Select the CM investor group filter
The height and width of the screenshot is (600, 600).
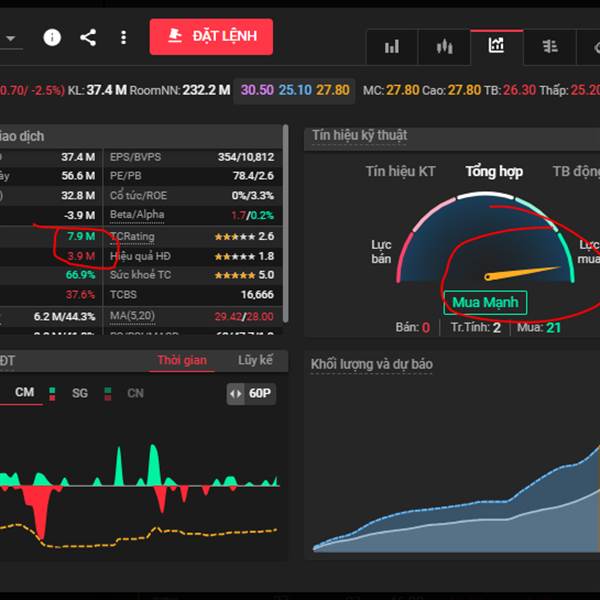24,393
